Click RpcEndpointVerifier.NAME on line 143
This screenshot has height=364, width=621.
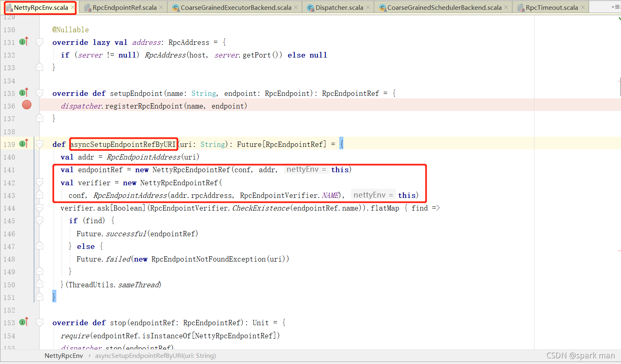click(x=290, y=195)
